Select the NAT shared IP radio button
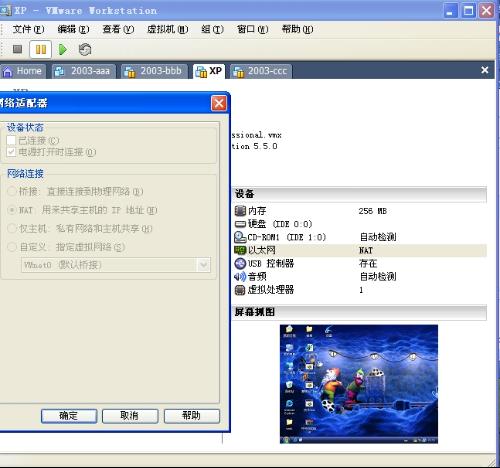 click(x=12, y=210)
